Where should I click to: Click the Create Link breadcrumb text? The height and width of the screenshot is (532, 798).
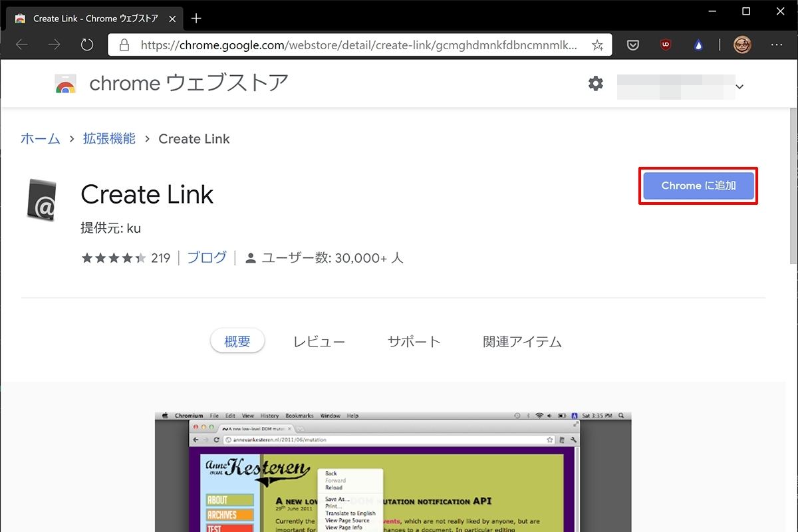[194, 138]
